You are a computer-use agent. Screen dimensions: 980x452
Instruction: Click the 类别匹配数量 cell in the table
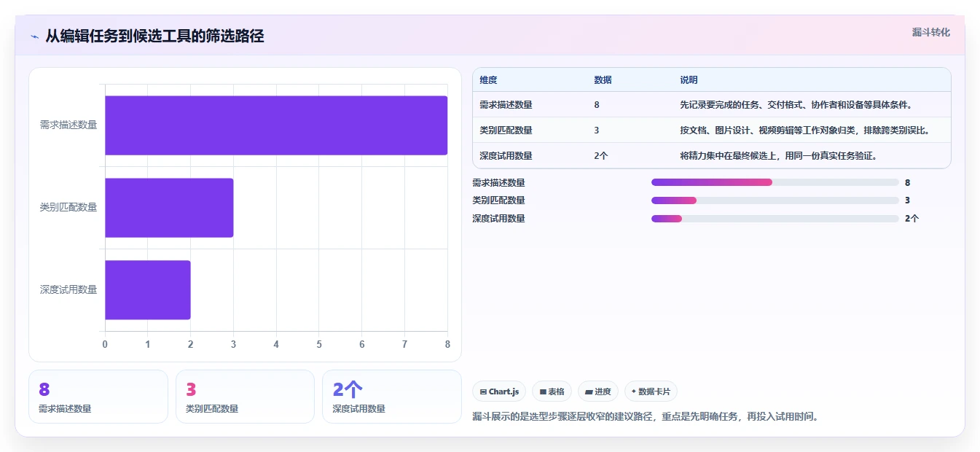506,130
